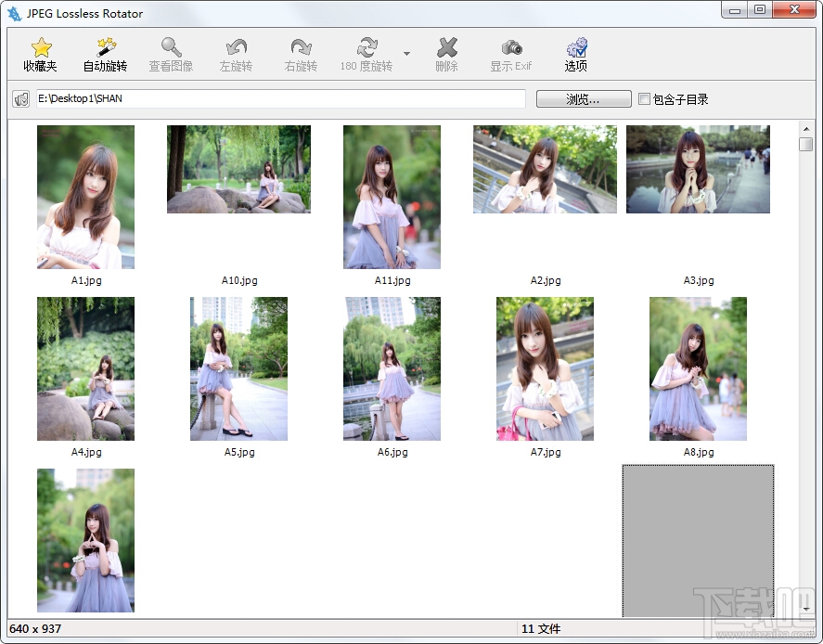This screenshot has width=823, height=644.
Task: Minimize the JPEG Lossless Rotator window
Action: 735,10
